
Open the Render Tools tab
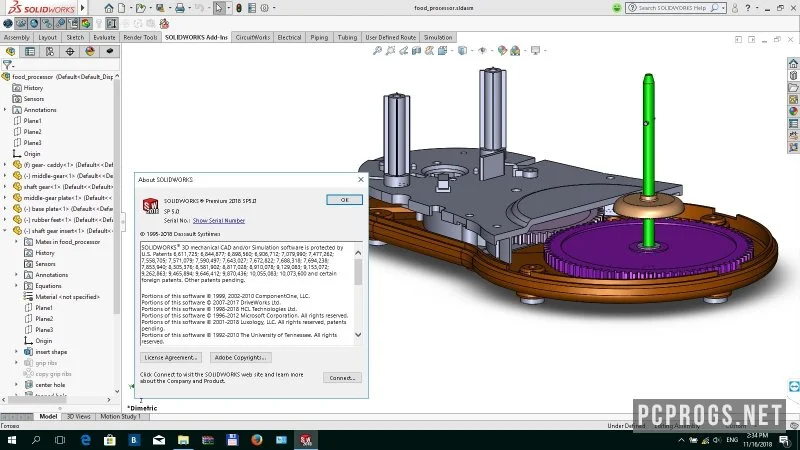(x=140, y=37)
